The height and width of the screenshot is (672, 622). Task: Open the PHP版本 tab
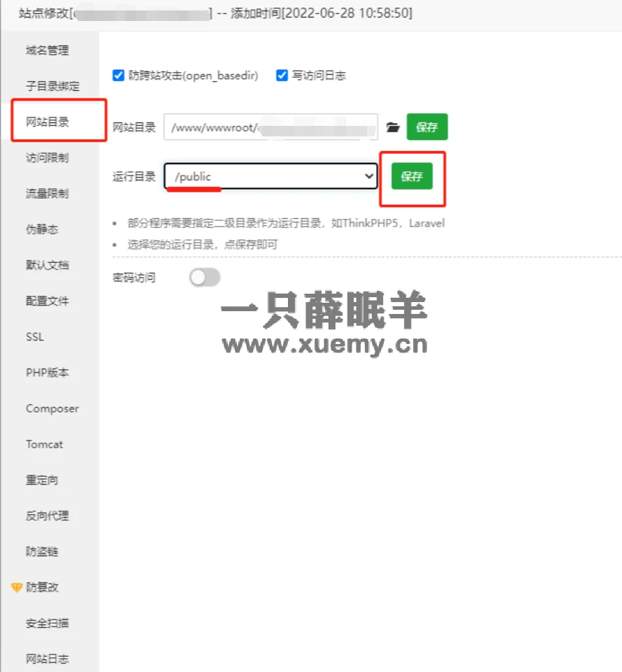[47, 373]
